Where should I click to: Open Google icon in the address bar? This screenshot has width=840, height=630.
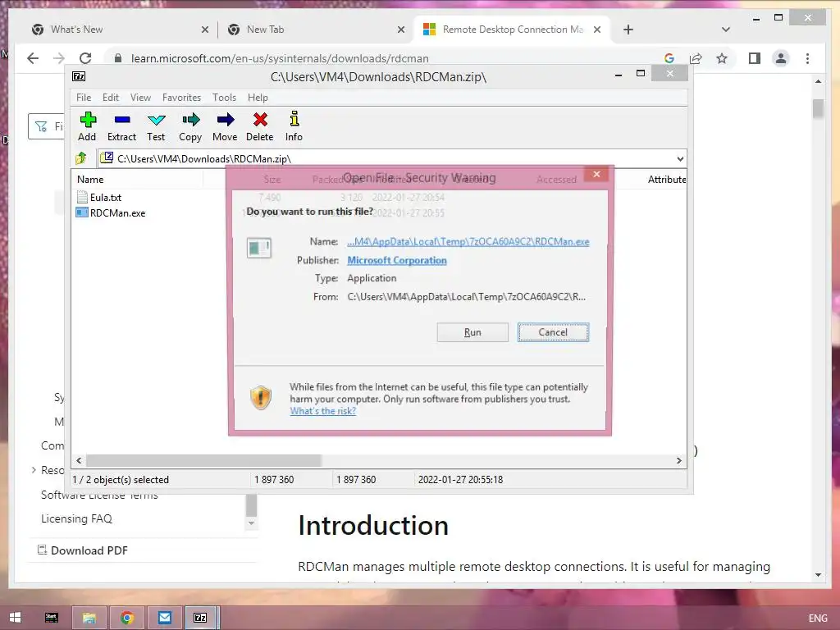tap(669, 58)
